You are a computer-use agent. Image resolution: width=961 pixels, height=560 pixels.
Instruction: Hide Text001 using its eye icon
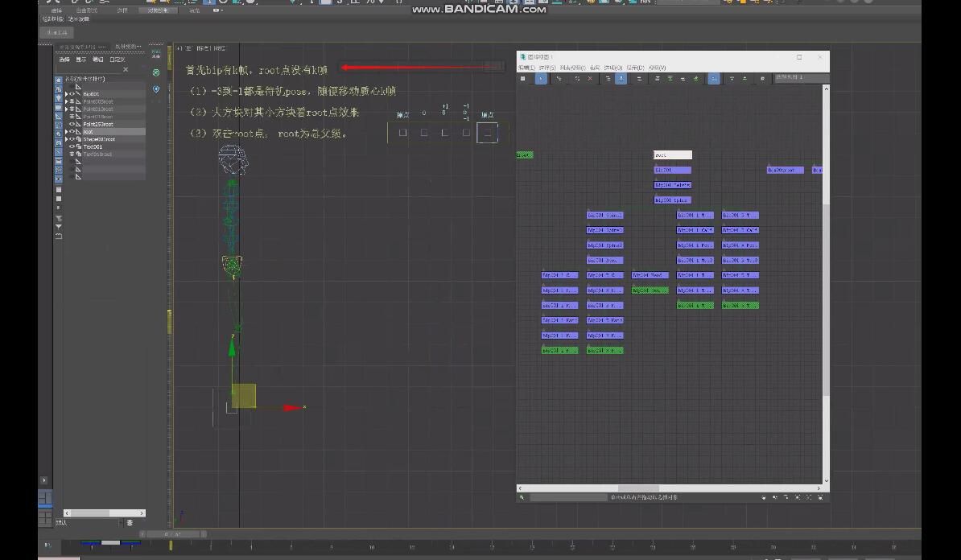72,147
